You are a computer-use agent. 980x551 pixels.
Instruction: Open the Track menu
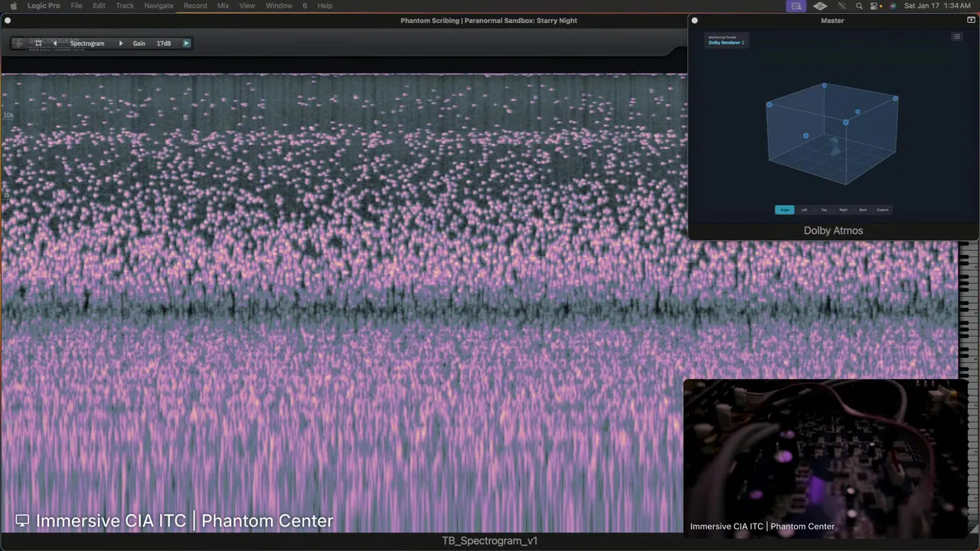coord(125,5)
